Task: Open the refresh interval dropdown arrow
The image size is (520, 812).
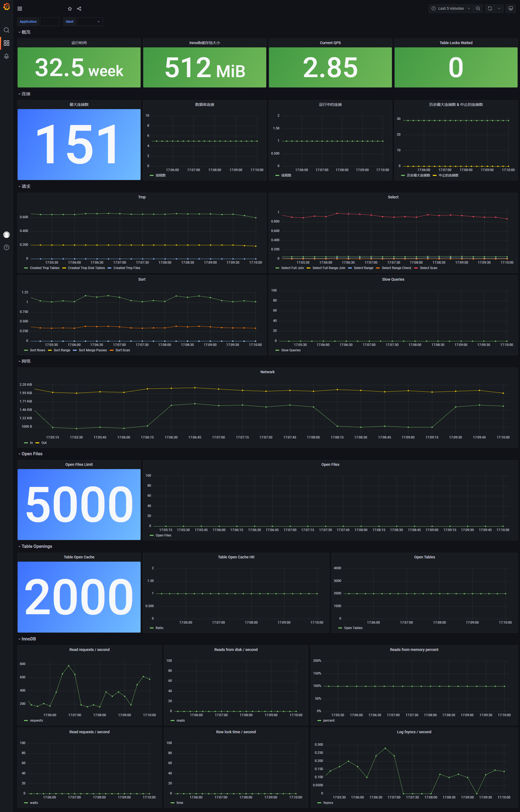Action: point(499,8)
